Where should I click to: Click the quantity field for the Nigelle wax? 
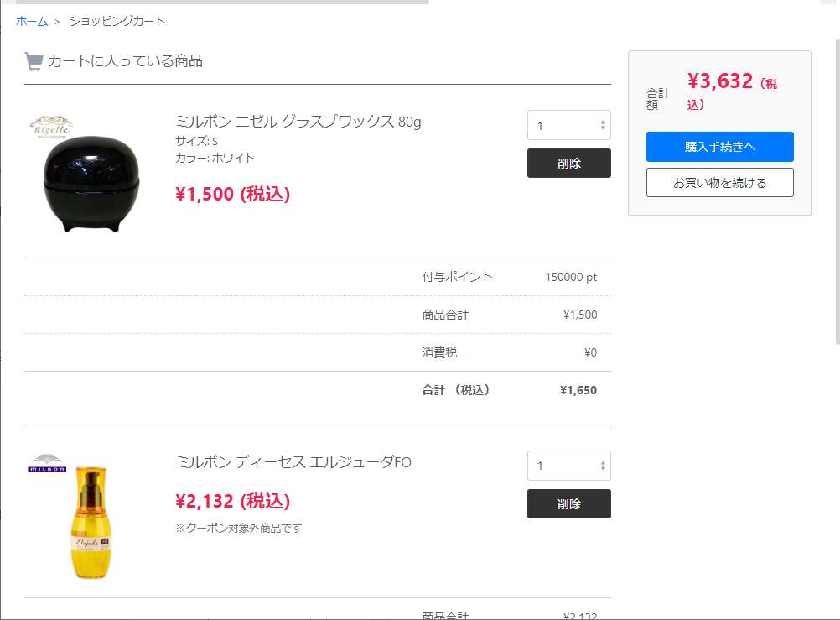569,125
